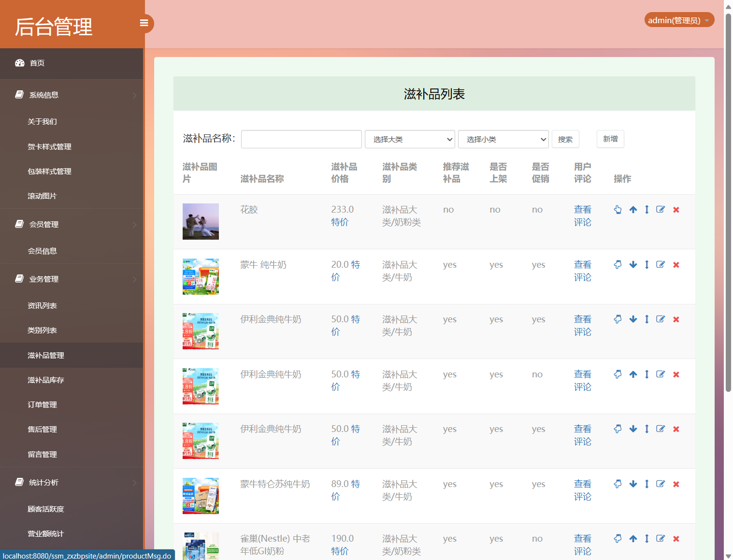Click the edit pencil for 蒙牛特仑苏纯牛奶

point(661,484)
